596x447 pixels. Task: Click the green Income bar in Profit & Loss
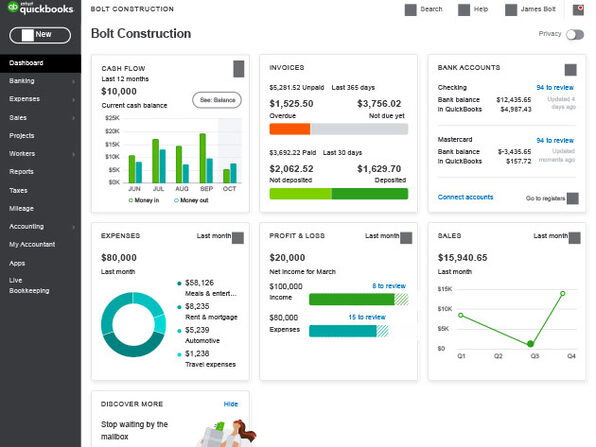(352, 300)
